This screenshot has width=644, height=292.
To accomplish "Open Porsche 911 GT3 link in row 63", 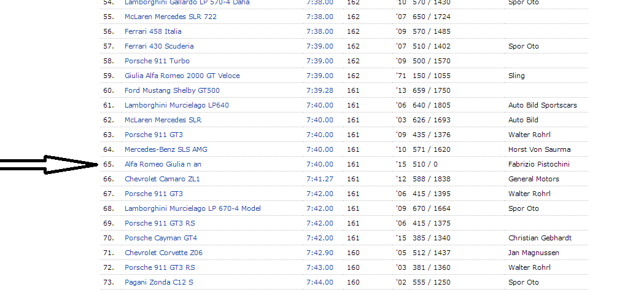I will [153, 135].
